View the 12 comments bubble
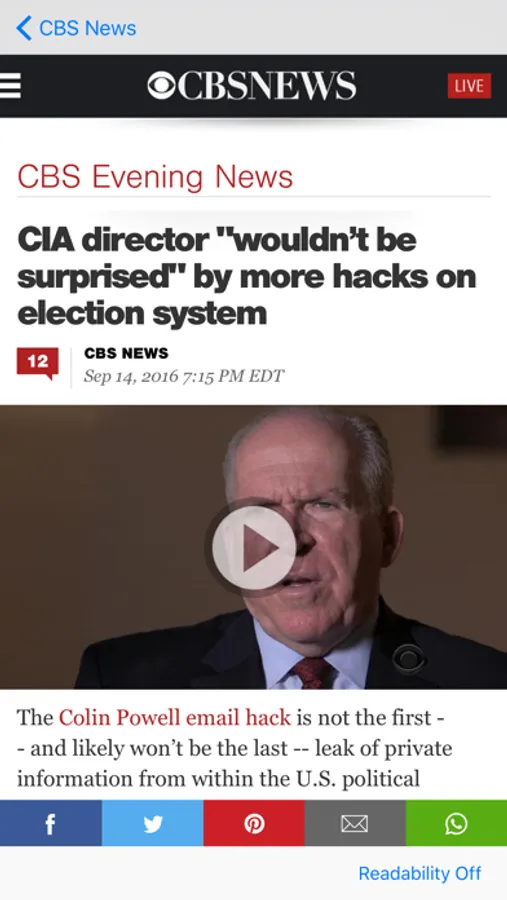Screen dimensions: 507x900 [x=37, y=363]
